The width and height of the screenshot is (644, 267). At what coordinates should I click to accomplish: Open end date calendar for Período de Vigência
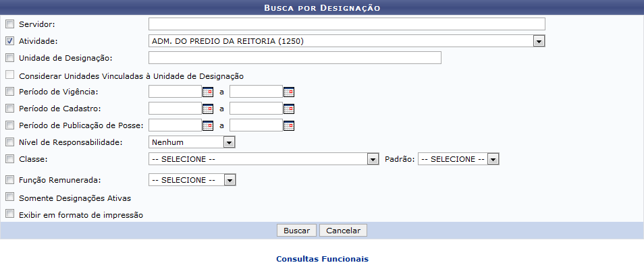[x=289, y=92]
